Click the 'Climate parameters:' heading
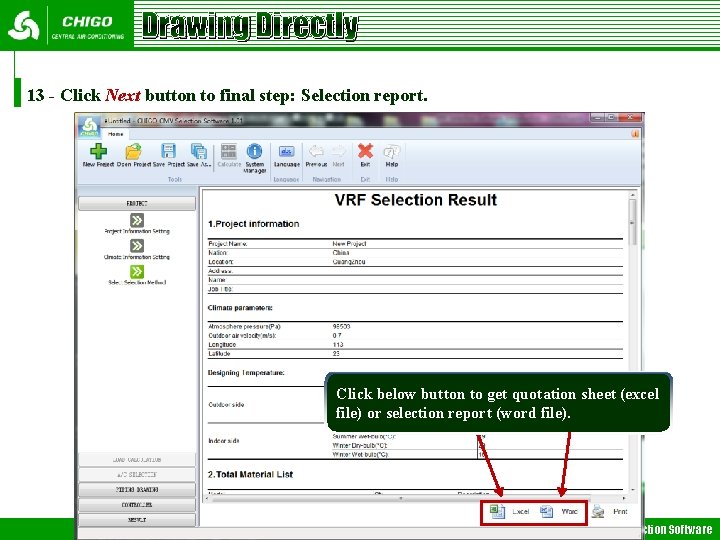 click(x=240, y=308)
